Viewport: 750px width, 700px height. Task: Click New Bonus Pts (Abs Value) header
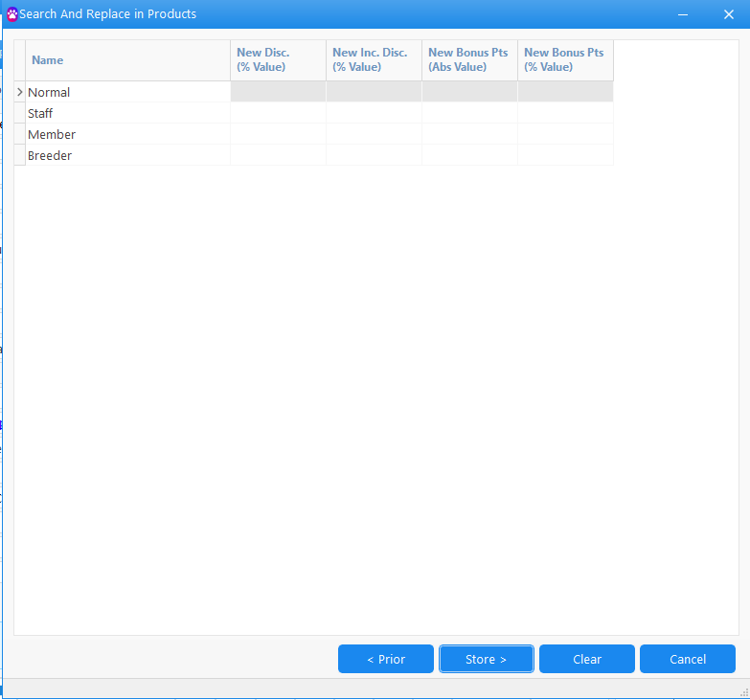click(469, 60)
